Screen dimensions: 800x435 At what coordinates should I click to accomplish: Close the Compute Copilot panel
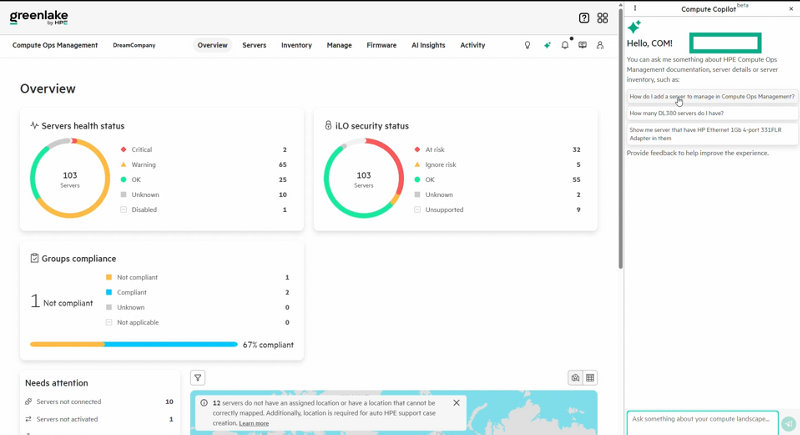[791, 9]
